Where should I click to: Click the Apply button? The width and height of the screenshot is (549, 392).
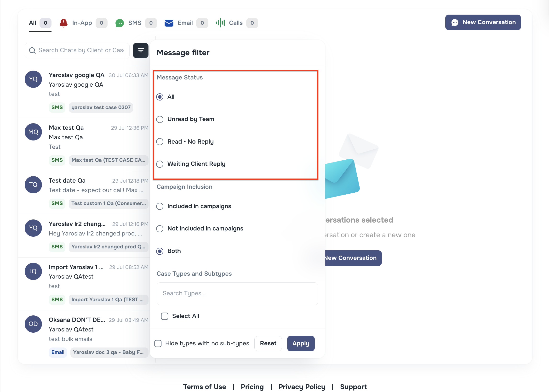301,343
